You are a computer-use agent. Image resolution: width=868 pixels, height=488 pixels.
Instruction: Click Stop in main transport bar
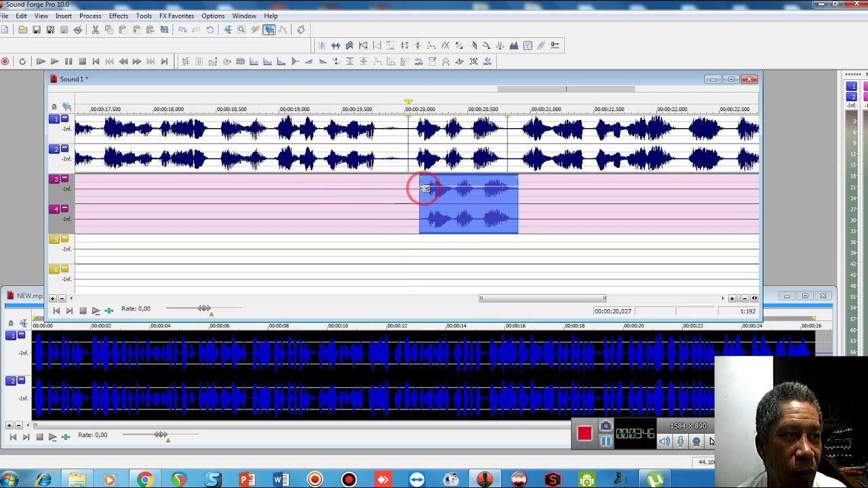(82, 62)
